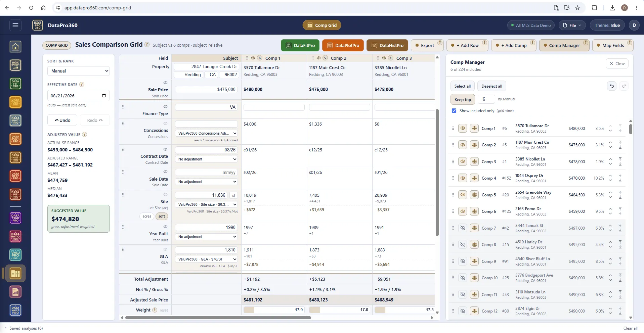This screenshot has width=644, height=333.
Task: Close the Comp Manager panel
Action: coord(617,63)
